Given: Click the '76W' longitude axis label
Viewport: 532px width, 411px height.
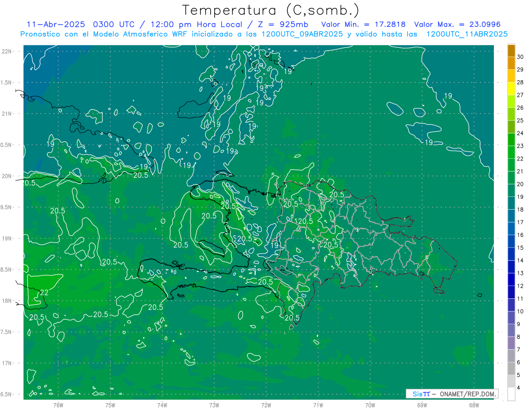Looking at the screenshot, I should [58, 405].
